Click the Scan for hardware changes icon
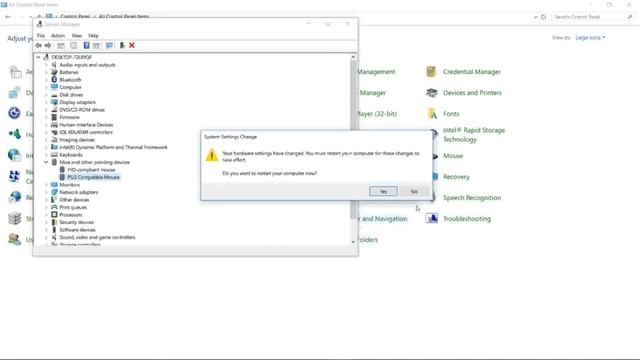The height and width of the screenshot is (360, 640). 109,45
